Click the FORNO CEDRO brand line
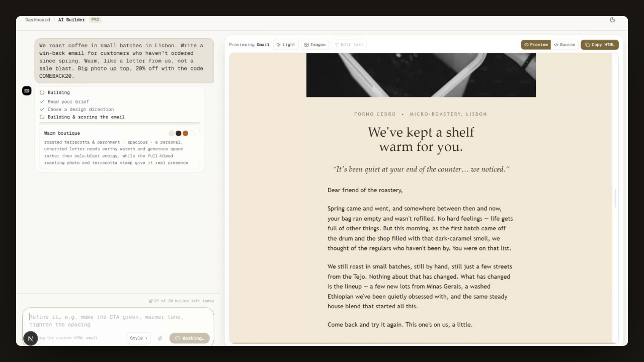Viewport: 644px width, 362px height. click(421, 114)
